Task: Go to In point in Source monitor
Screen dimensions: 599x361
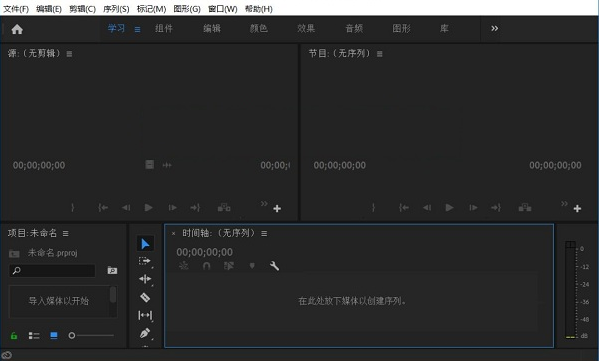Action: 103,208
